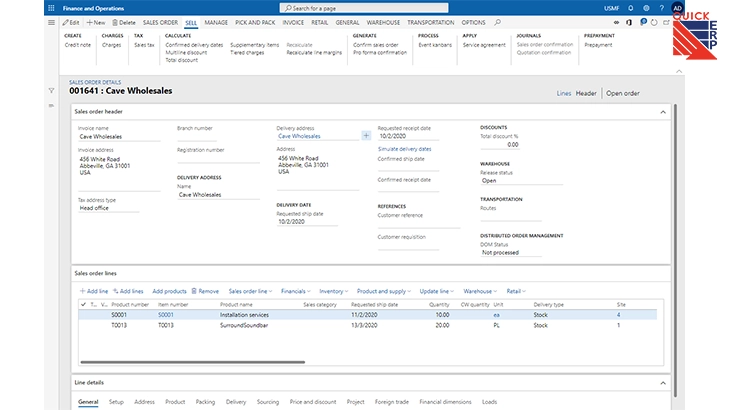Viewport: 729px width, 410px height.
Task: Open the Inventory dropdown menu
Action: [333, 291]
